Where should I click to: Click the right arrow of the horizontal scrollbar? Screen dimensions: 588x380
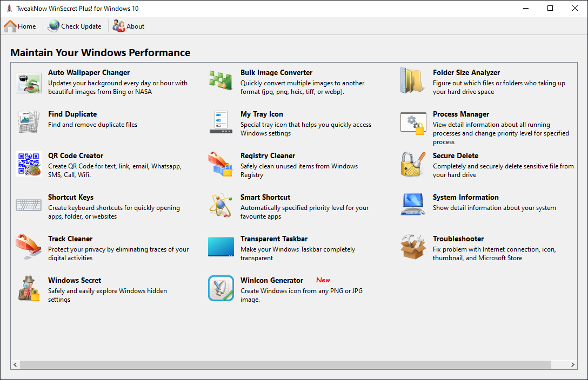(x=574, y=364)
